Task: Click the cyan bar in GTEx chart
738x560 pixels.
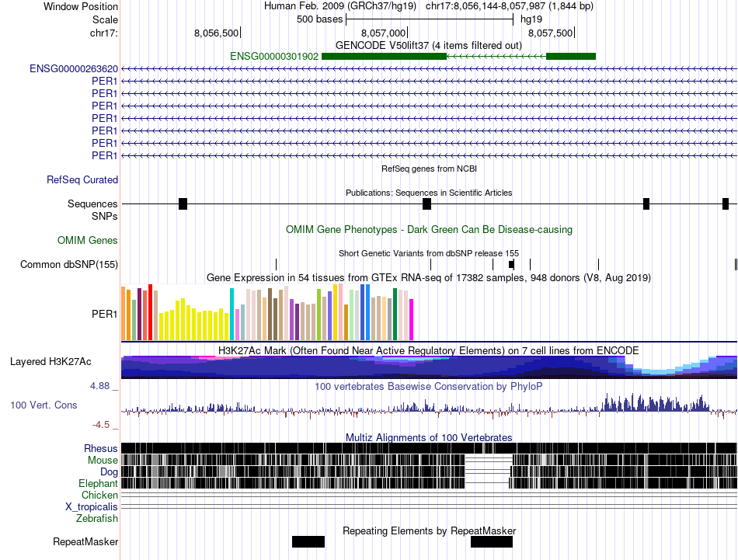Action: click(231, 314)
